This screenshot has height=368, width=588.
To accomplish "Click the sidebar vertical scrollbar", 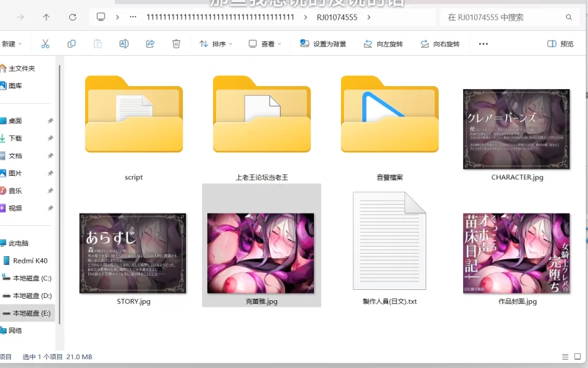I will pyautogui.click(x=60, y=194).
